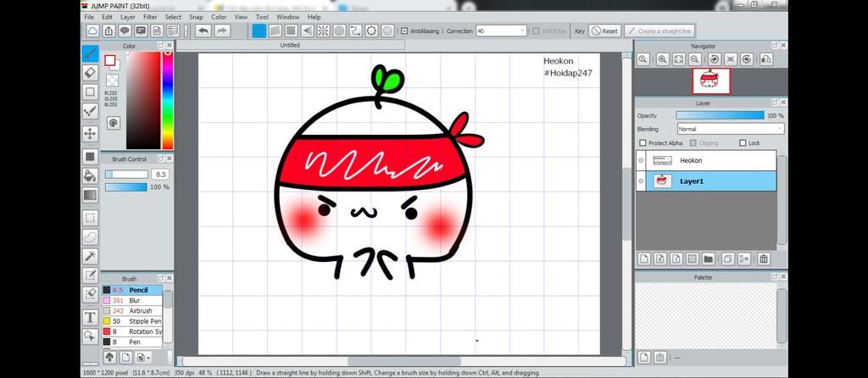This screenshot has width=868, height=378.
Task: Select the Airbrush brush
Action: (x=132, y=311)
